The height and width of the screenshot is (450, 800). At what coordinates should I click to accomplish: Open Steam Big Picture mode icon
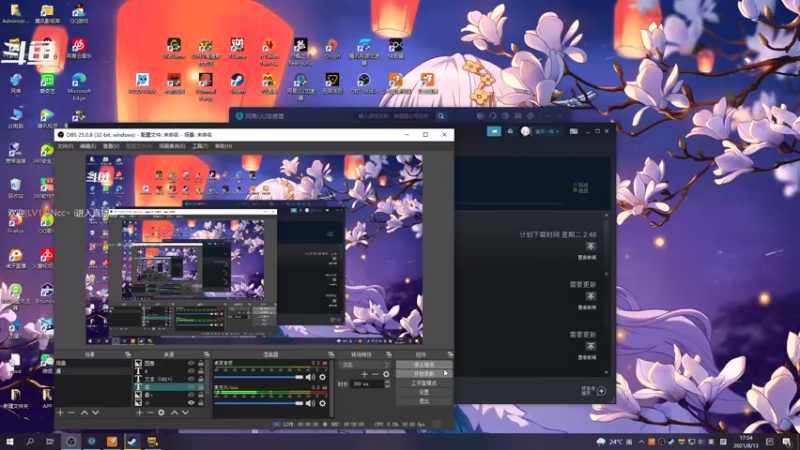point(574,131)
